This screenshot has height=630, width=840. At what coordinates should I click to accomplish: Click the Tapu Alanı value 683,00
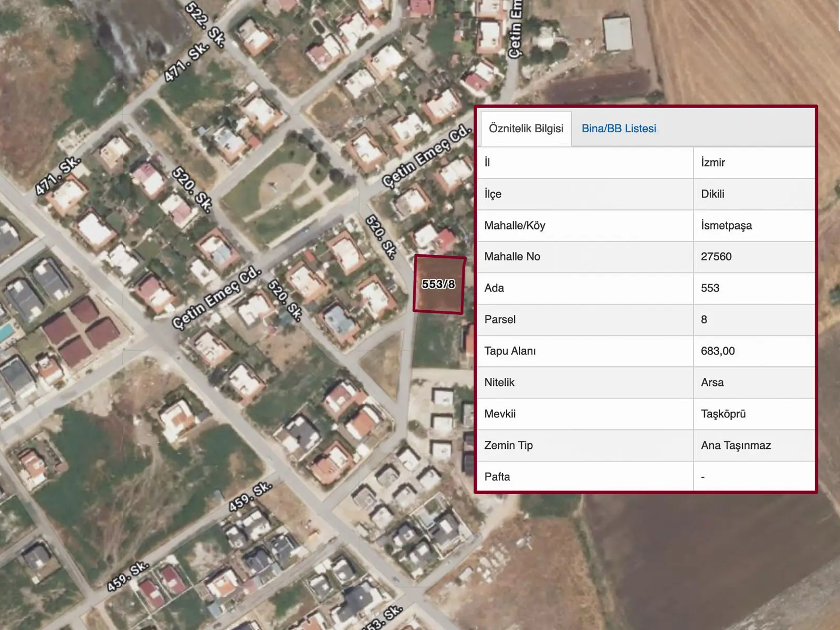pyautogui.click(x=718, y=351)
